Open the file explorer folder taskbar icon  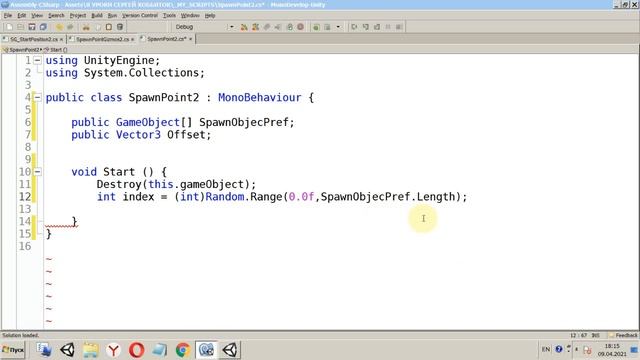click(90, 350)
